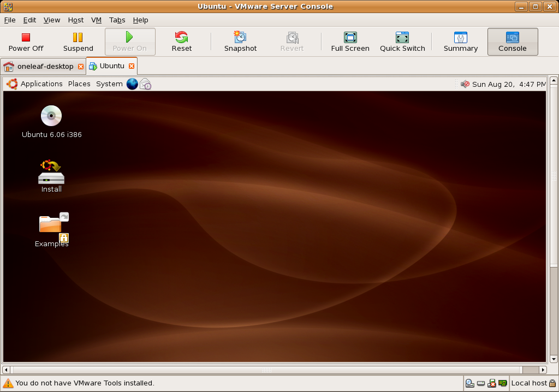This screenshot has height=392, width=559.
Task: Close the Ubuntu tab
Action: tap(132, 66)
